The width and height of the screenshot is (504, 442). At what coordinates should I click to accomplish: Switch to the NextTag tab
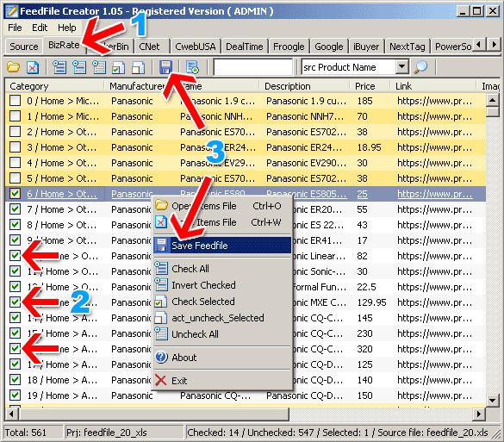408,47
